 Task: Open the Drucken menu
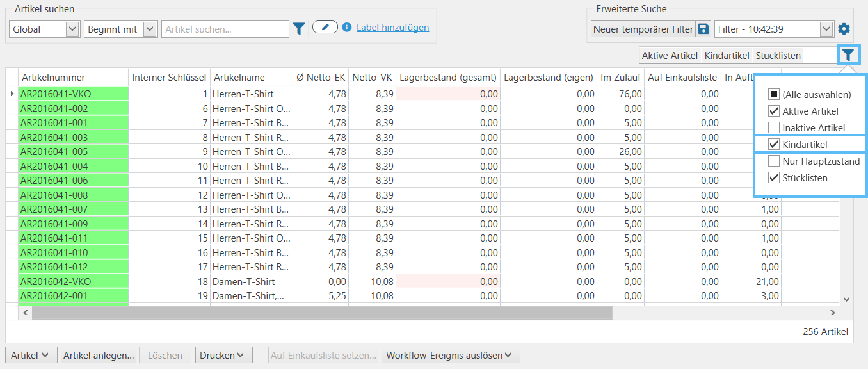[223, 356]
